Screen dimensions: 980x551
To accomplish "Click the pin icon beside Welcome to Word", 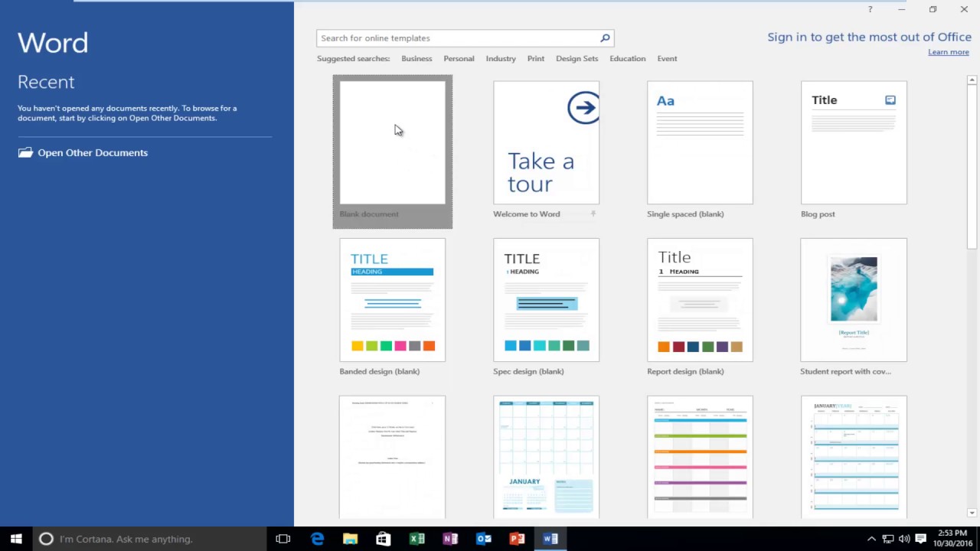I will point(593,214).
